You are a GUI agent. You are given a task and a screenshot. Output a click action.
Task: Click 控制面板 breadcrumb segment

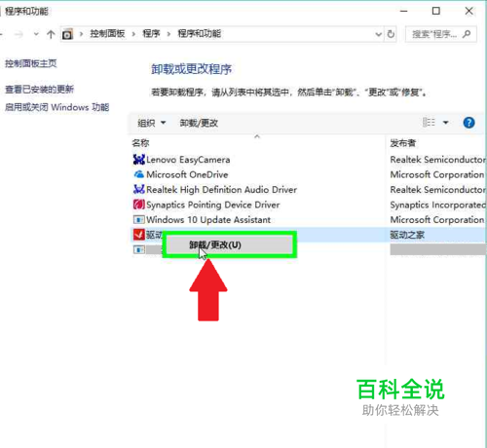107,33
